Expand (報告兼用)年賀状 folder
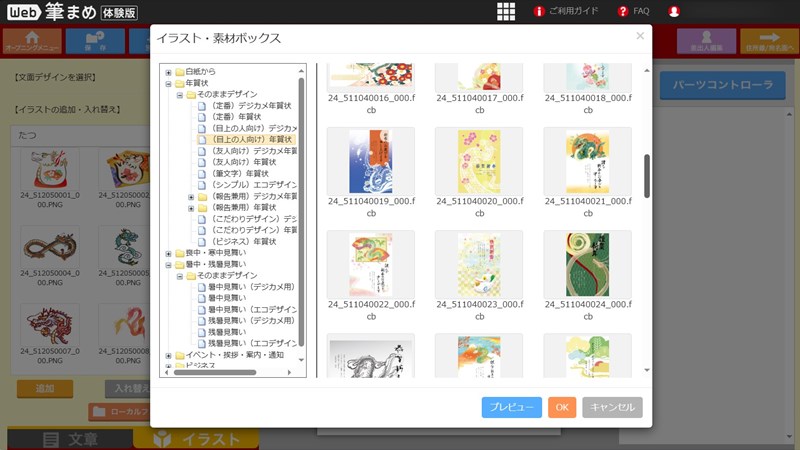The image size is (800, 450). [191, 208]
